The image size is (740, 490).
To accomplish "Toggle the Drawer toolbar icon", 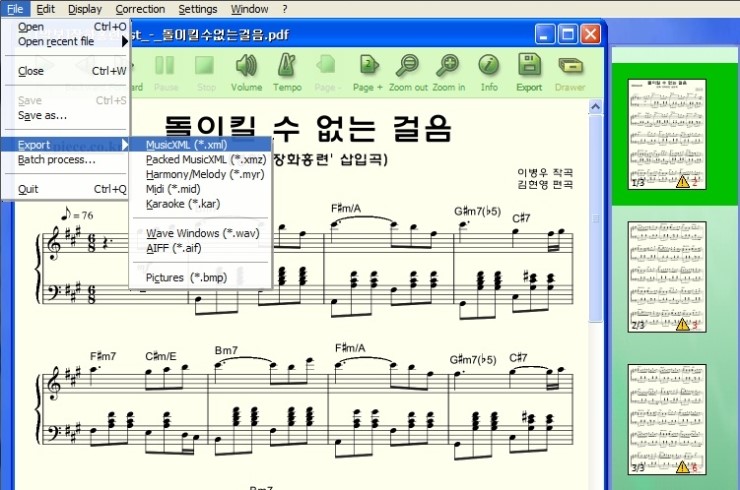I will 570,73.
